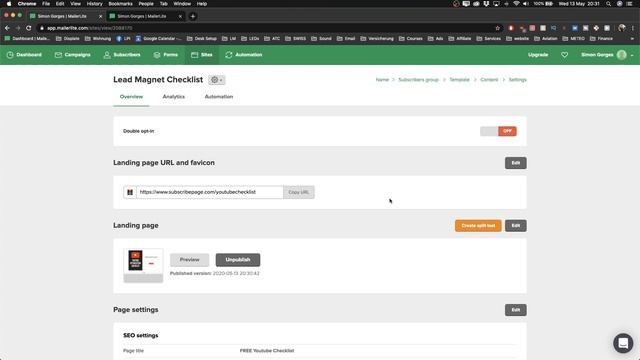Show more bookmarks via overflow chevron

coord(632,38)
